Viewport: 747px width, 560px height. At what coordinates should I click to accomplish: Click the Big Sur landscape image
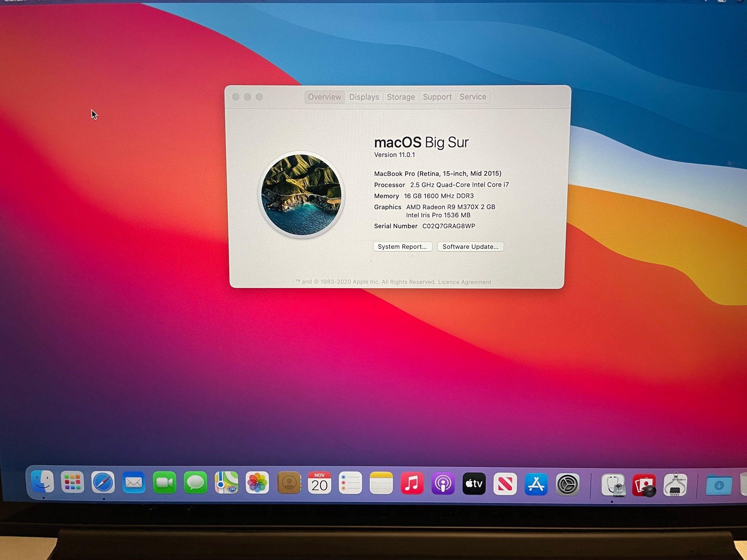point(301,195)
